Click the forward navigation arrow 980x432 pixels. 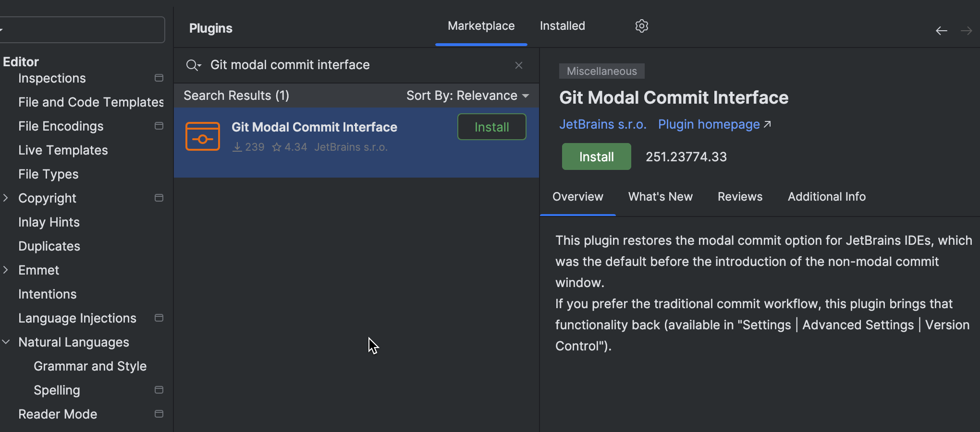pyautogui.click(x=966, y=31)
